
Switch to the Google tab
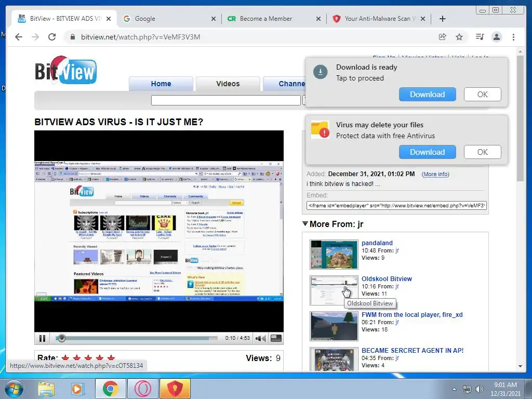tap(169, 19)
